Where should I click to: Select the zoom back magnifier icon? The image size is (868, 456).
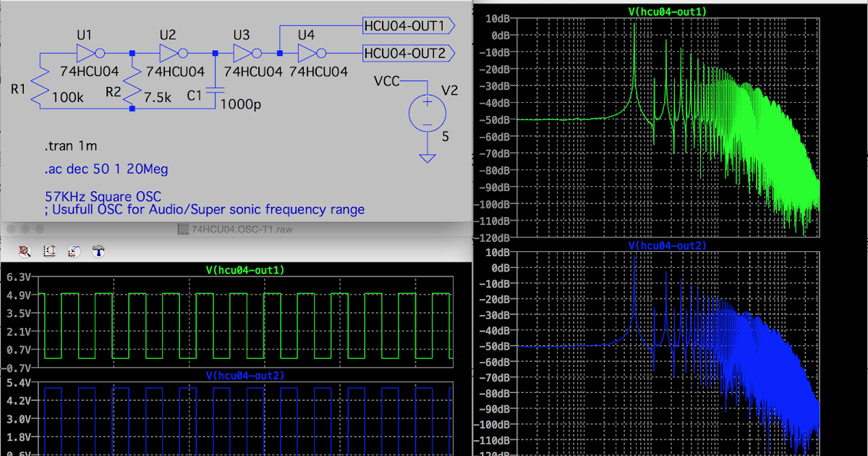[x=24, y=251]
